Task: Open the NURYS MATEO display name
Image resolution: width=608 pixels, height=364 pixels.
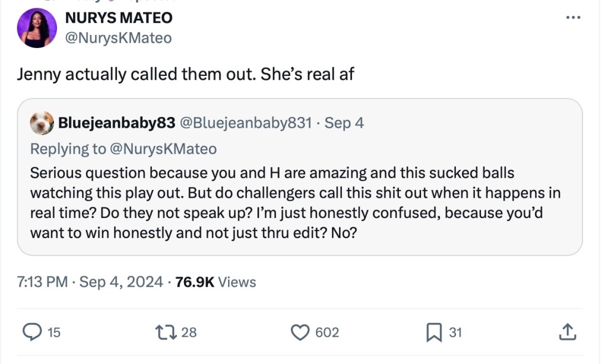Action: 119,18
